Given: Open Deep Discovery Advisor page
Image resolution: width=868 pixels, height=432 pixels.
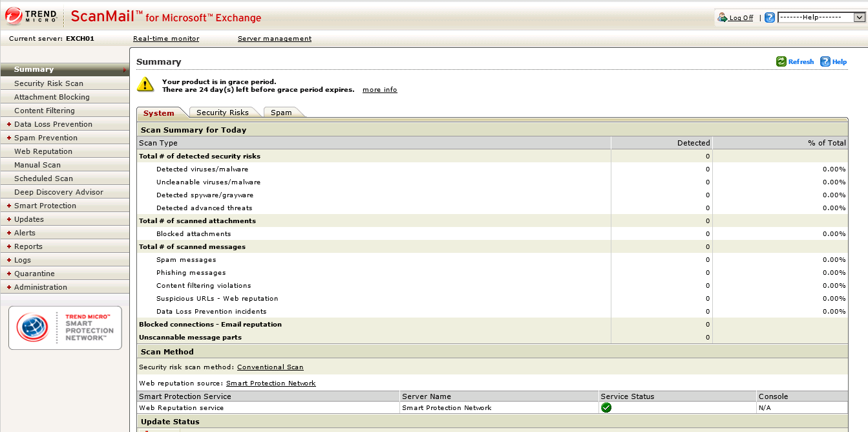Looking at the screenshot, I should point(65,192).
